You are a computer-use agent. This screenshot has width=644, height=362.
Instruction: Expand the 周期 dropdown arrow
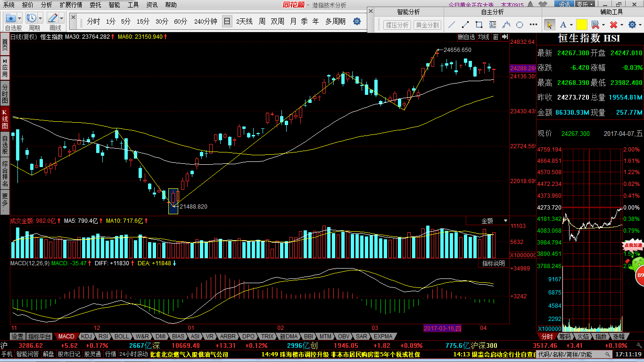click(41, 18)
